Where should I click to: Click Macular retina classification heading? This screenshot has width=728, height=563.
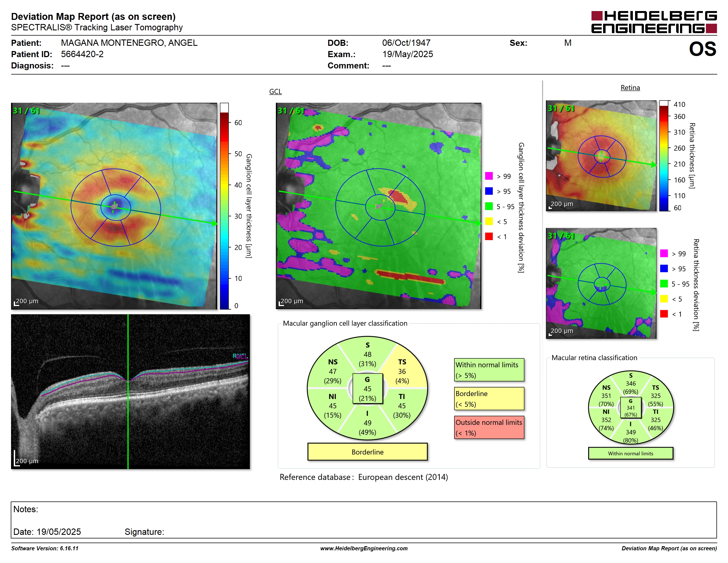(x=594, y=358)
